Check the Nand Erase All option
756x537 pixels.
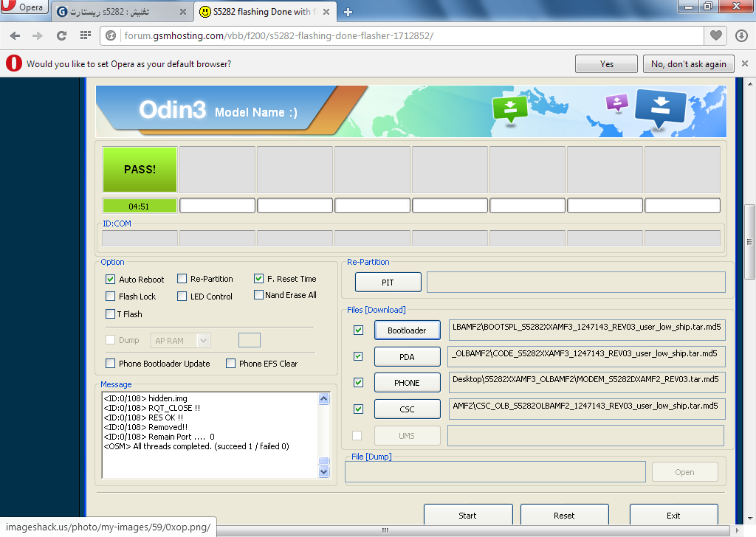click(259, 295)
